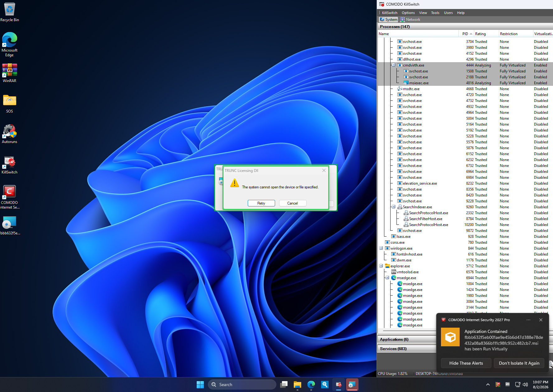Click the COMODO tray icon in the system tray

[x=498, y=385]
